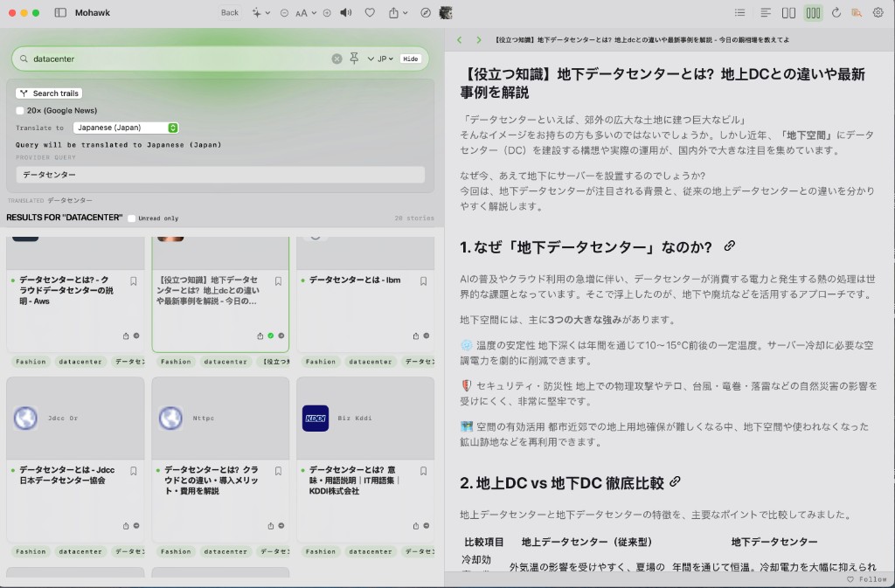Open the AI sparkles tool
The height and width of the screenshot is (588, 895).
(257, 12)
